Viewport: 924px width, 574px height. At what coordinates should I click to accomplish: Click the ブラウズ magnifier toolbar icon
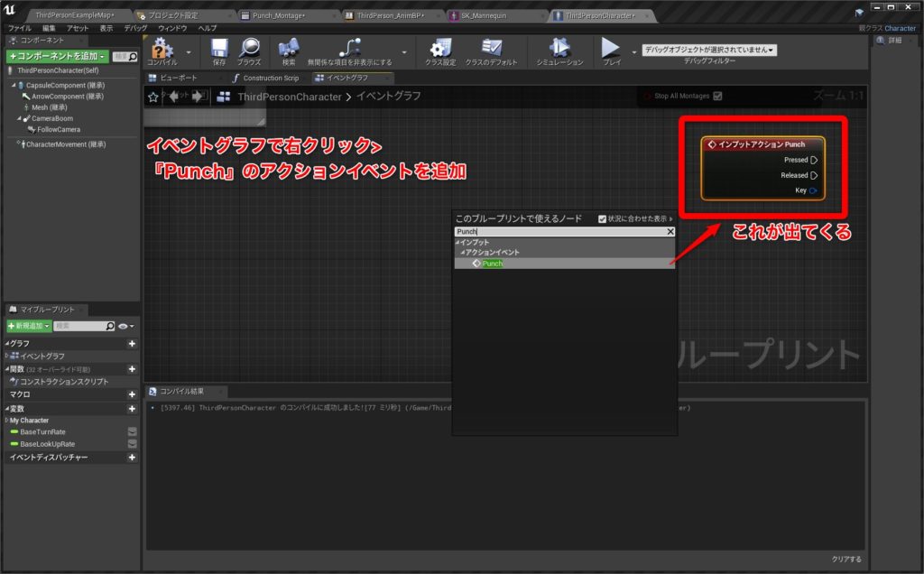click(249, 49)
